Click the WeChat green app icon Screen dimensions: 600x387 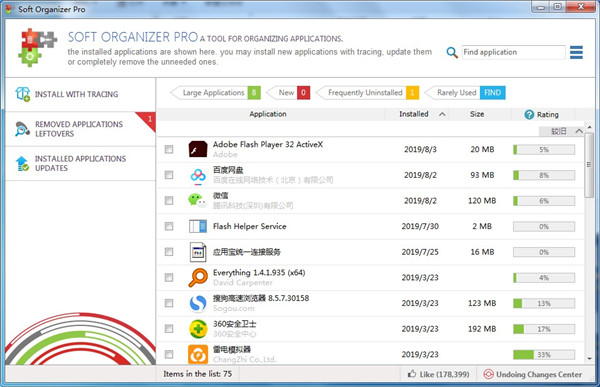tap(197, 200)
